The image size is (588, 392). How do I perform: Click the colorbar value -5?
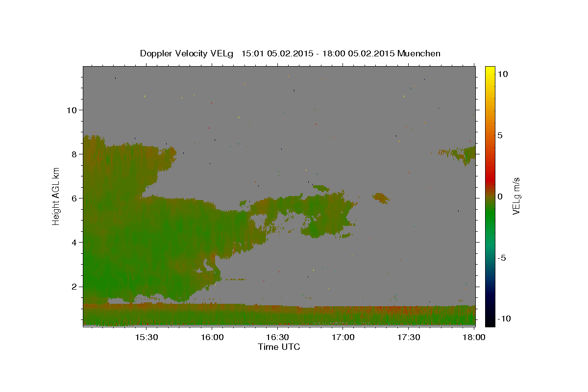502,258
